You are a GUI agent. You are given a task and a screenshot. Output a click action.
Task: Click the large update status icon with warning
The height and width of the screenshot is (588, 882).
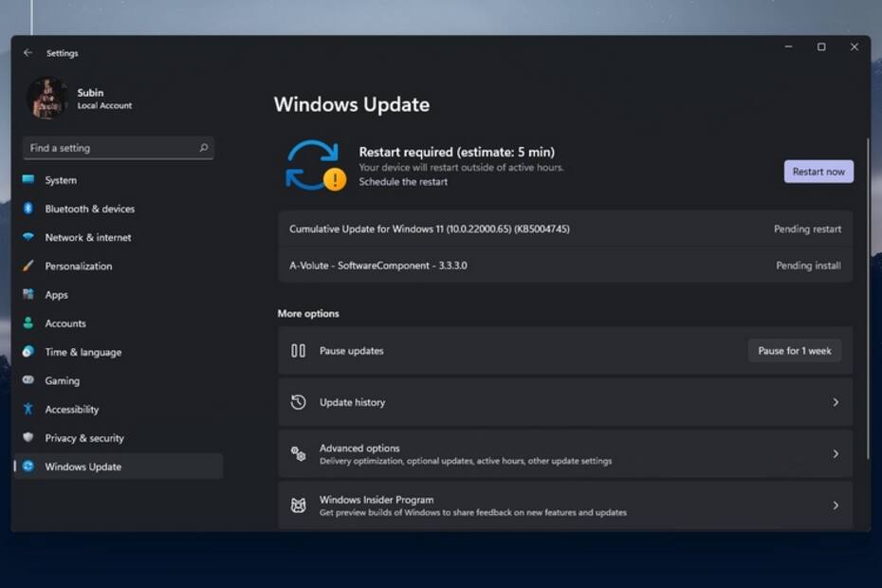coord(316,165)
